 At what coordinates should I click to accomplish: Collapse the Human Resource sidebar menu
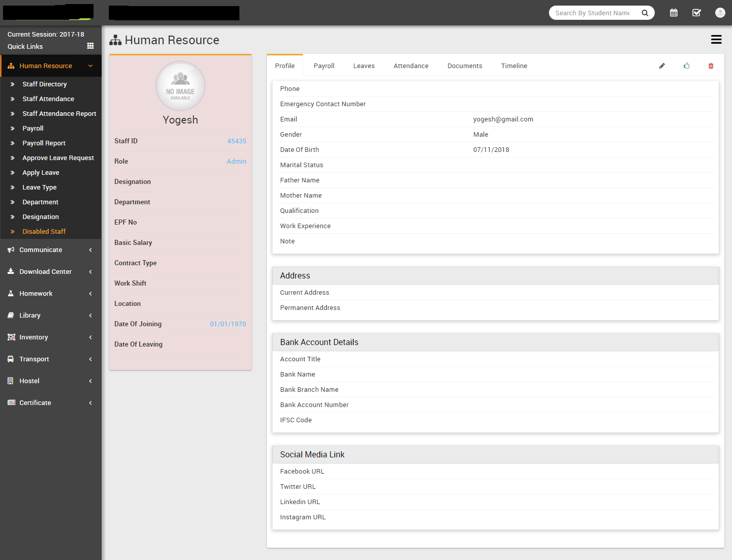[x=46, y=66]
